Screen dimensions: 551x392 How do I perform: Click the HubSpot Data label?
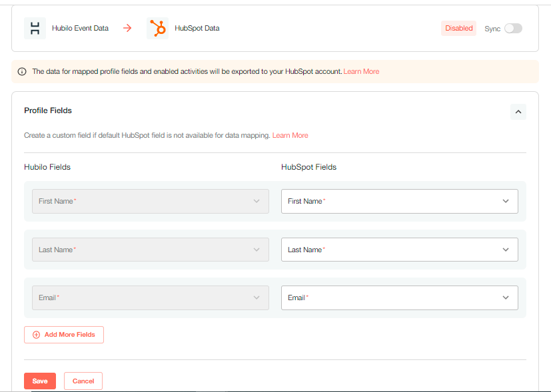click(x=197, y=28)
